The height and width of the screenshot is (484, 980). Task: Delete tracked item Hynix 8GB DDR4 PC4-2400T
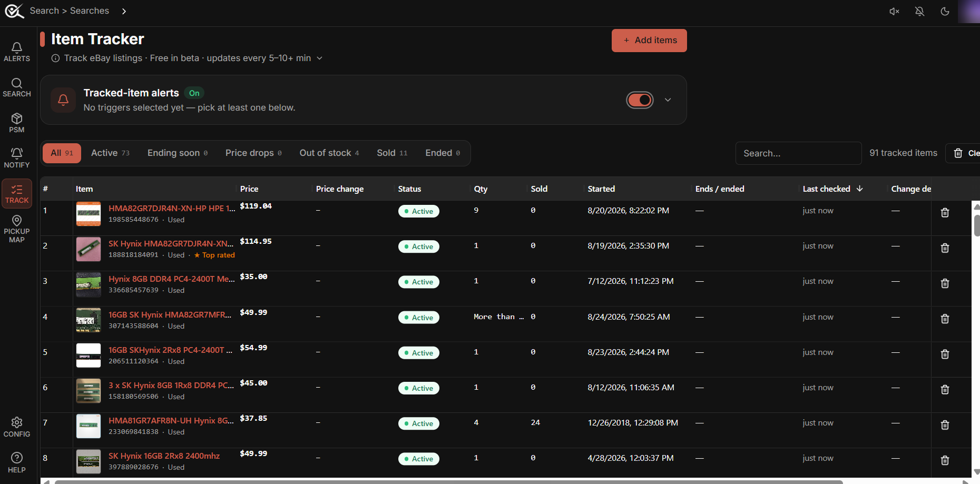pos(945,283)
